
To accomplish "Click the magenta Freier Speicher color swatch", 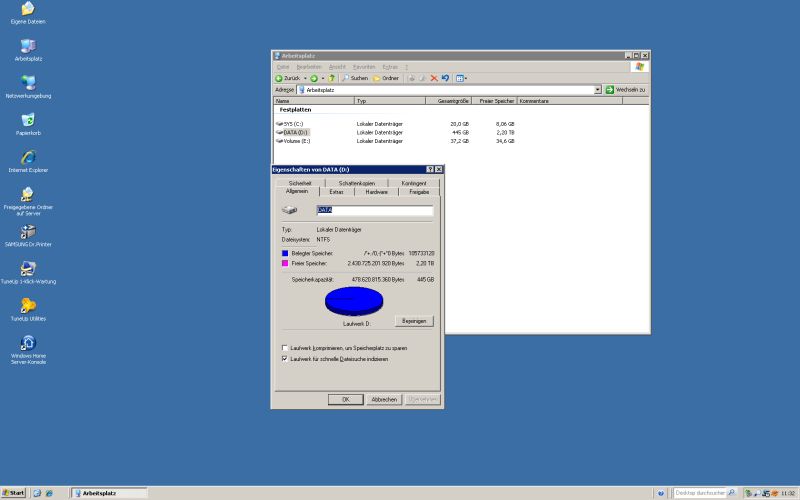I will (285, 263).
